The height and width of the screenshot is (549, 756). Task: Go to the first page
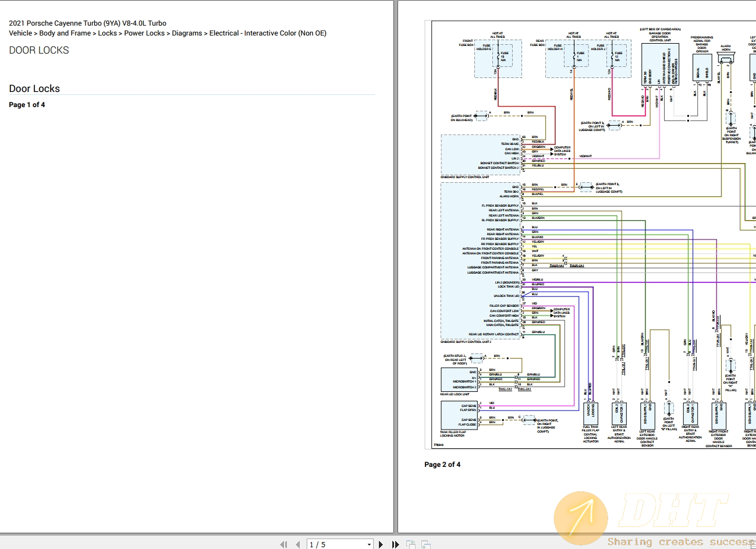point(283,544)
